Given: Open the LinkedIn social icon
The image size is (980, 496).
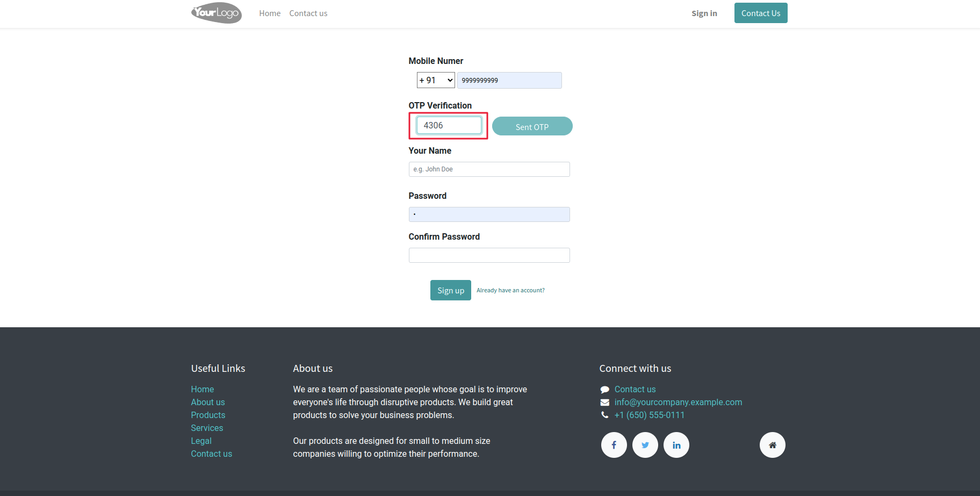Looking at the screenshot, I should pyautogui.click(x=676, y=445).
